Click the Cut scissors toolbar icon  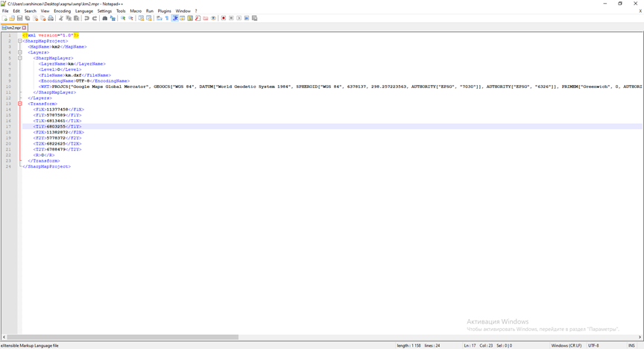pyautogui.click(x=61, y=18)
